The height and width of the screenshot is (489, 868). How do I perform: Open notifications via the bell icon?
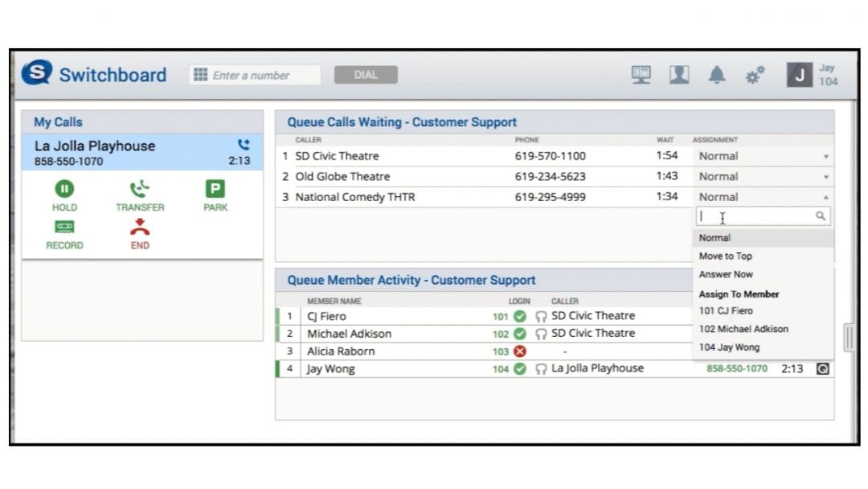[718, 73]
